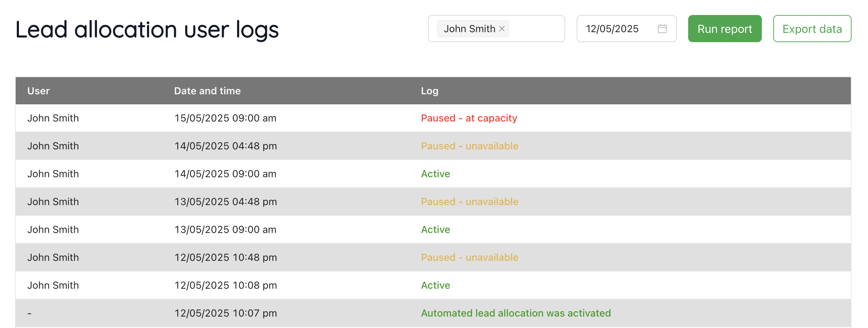Click the Lead allocation user logs heading
Screen dimensions: 868x328
[x=147, y=30]
